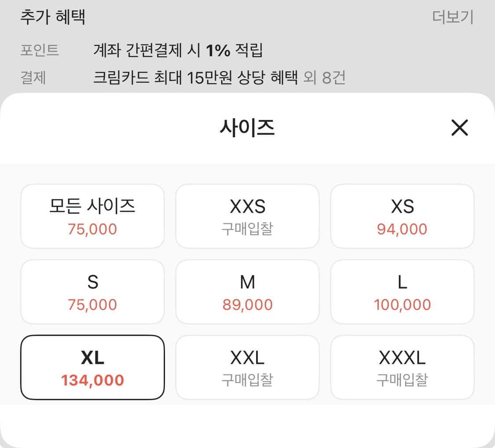
Task: Choose size XXS with 구매입찰
Action: (x=247, y=216)
